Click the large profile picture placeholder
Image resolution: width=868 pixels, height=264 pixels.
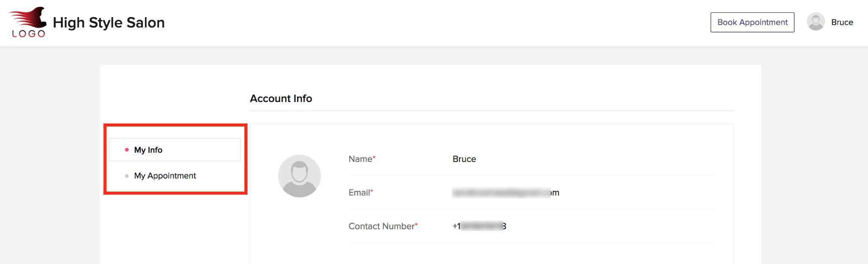tap(299, 176)
